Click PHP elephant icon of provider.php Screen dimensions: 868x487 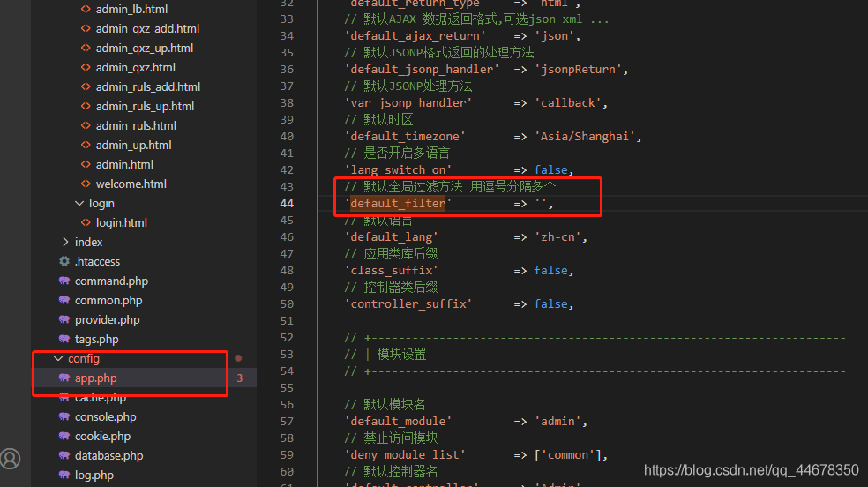[64, 319]
